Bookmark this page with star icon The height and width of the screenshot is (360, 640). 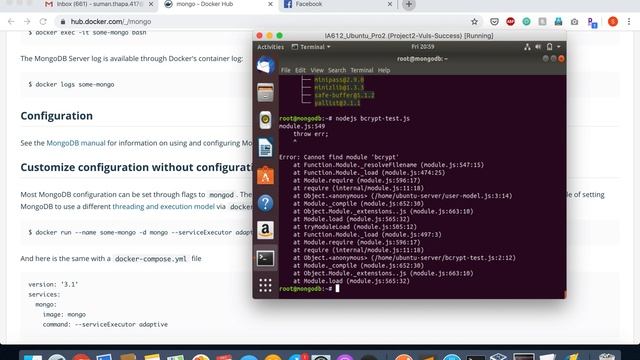tap(474, 22)
